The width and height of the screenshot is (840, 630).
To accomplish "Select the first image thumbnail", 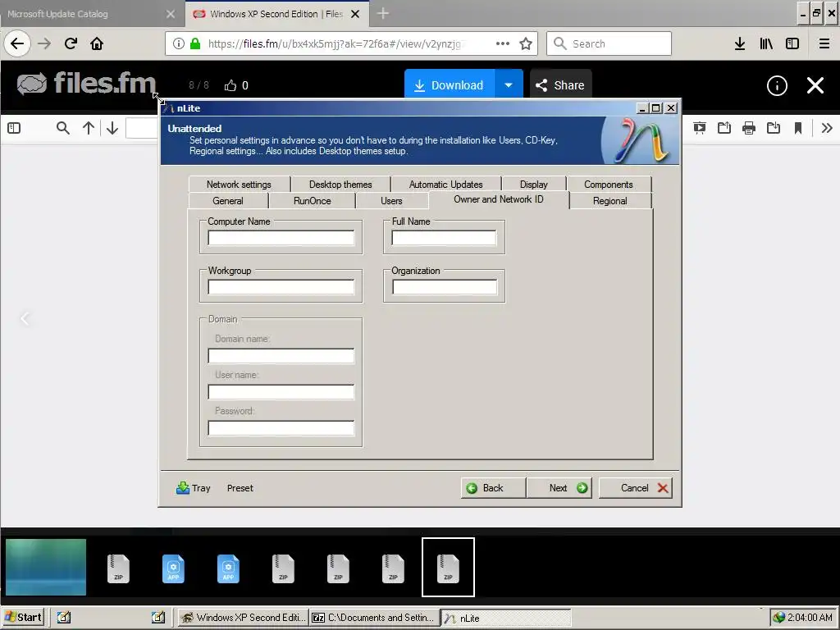I will pos(46,567).
